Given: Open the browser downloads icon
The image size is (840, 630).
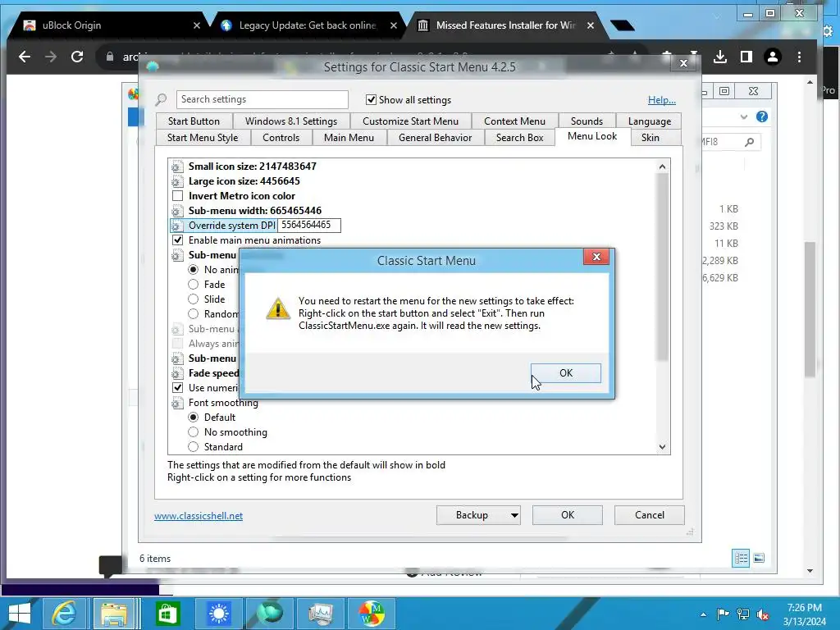Looking at the screenshot, I should pos(720,57).
